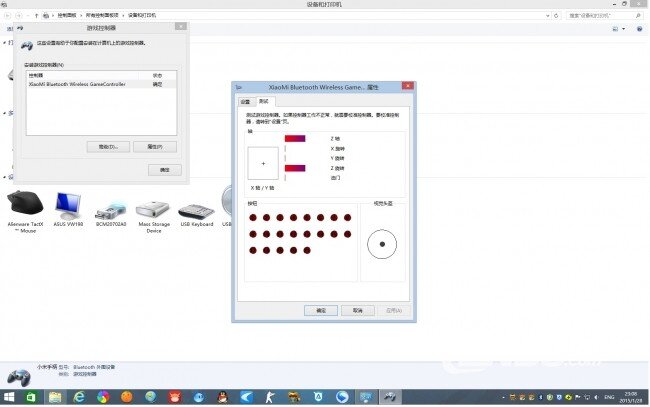The image size is (650, 407).
Task: Close the XiaoMi properties dialog with red X
Action: point(408,86)
